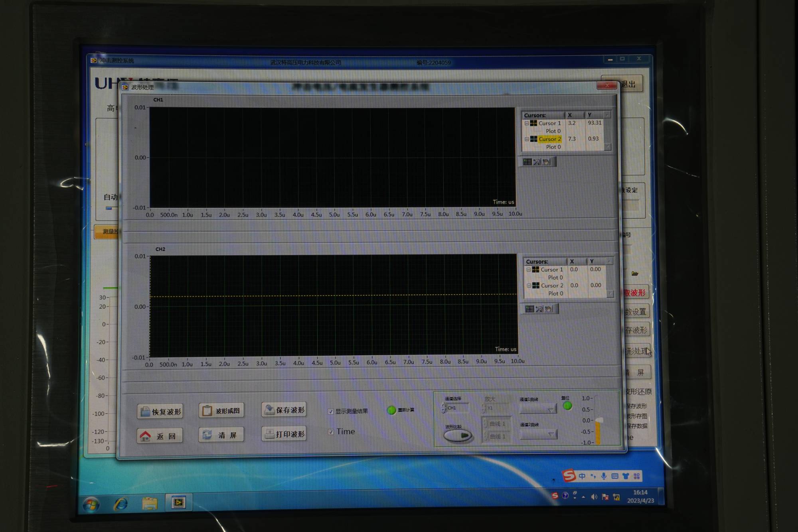Select the CH1 graph pan hand tool
Viewport: 798px width, 532px height.
(x=546, y=162)
